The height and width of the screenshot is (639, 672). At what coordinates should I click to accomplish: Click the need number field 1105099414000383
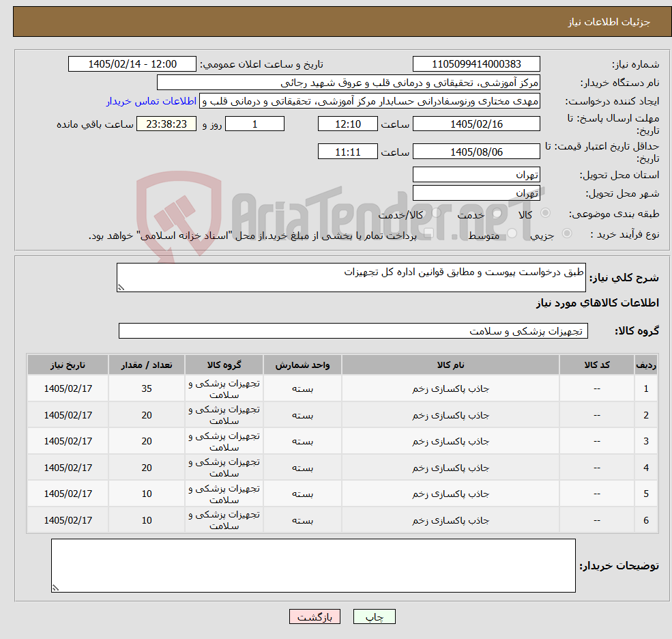point(476,64)
